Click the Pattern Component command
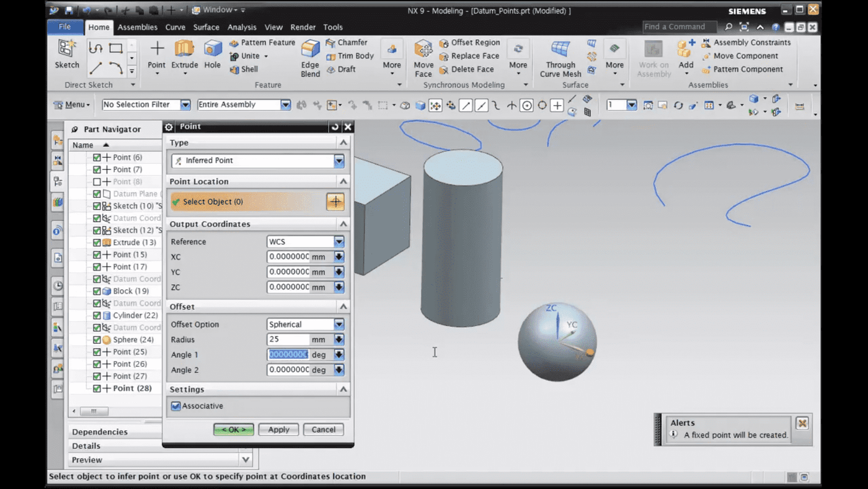 [742, 70]
